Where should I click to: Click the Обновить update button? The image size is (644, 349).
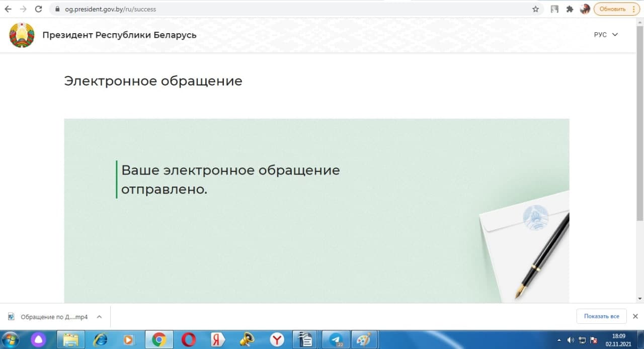point(616,9)
